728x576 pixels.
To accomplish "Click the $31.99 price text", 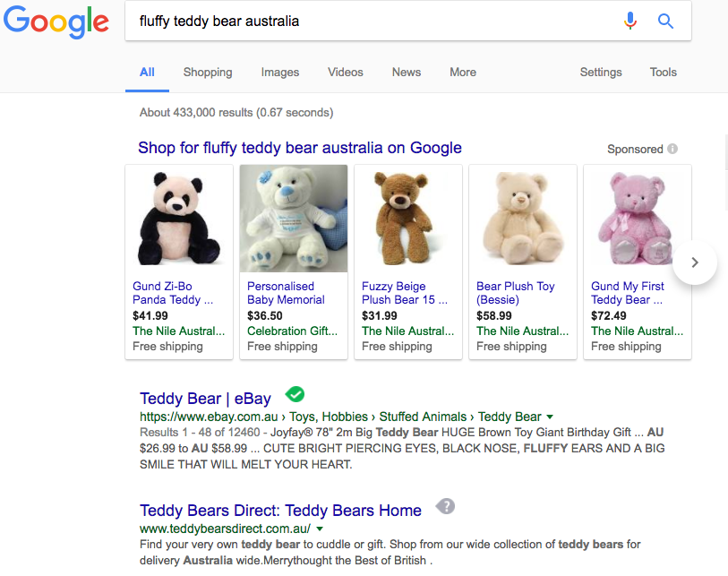I will pyautogui.click(x=380, y=316).
